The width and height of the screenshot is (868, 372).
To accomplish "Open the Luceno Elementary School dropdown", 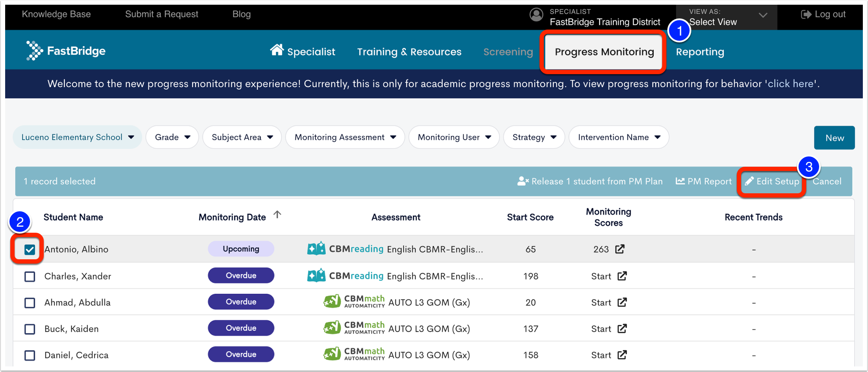I will point(78,137).
